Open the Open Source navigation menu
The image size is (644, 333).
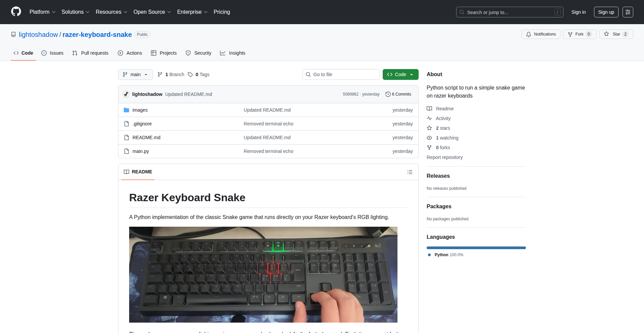click(152, 12)
